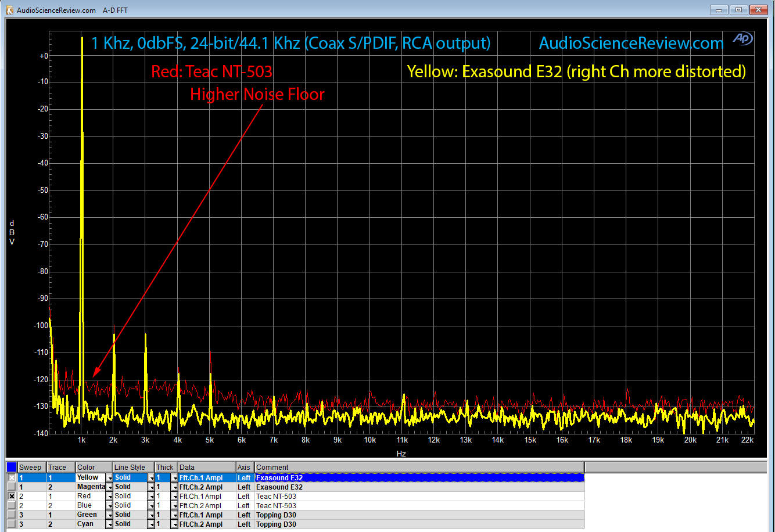775x532 pixels.
Task: Open the color dropdown for the Red trace
Action: (x=109, y=496)
